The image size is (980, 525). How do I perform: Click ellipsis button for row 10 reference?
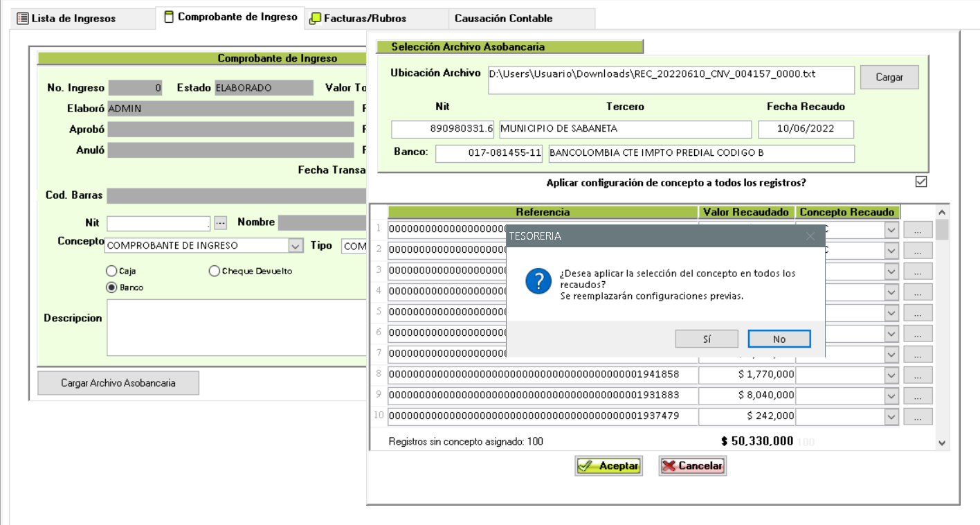click(x=918, y=417)
